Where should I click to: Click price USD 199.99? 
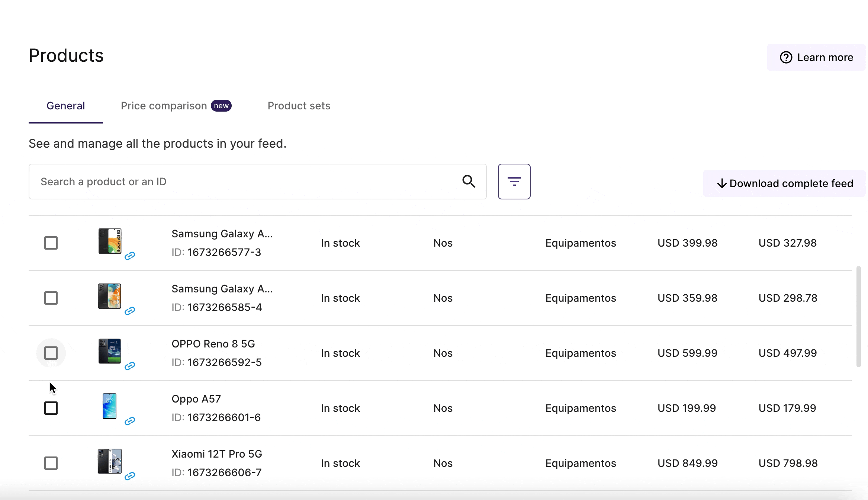pyautogui.click(x=687, y=408)
